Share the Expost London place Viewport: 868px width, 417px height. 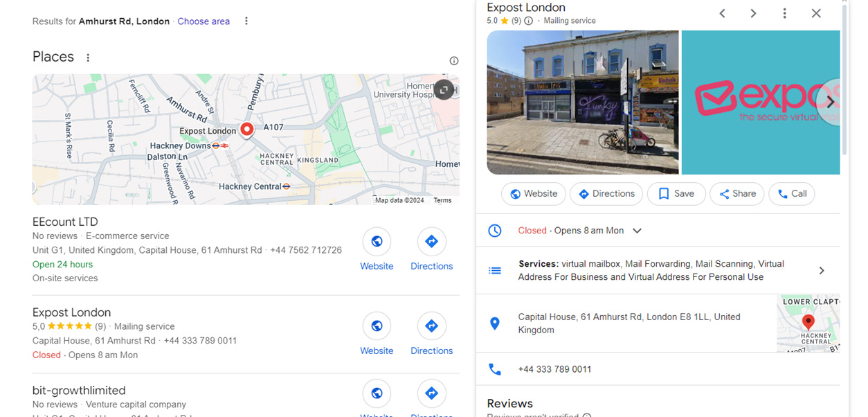click(x=737, y=194)
